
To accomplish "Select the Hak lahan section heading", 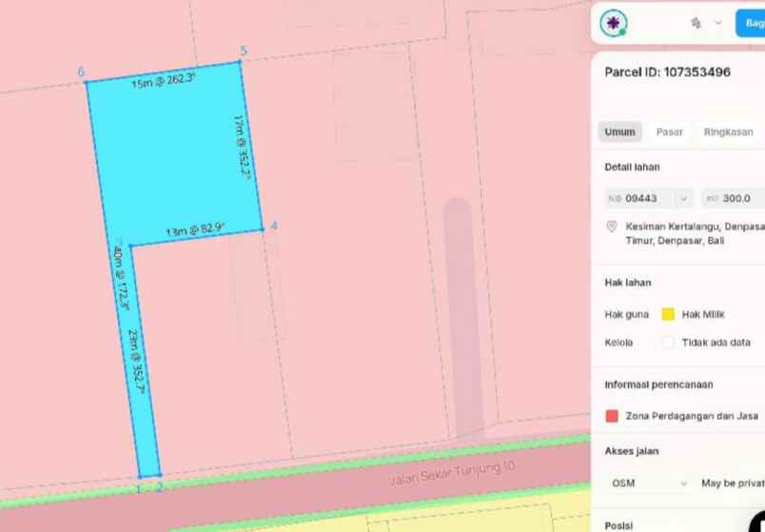I will (x=628, y=283).
